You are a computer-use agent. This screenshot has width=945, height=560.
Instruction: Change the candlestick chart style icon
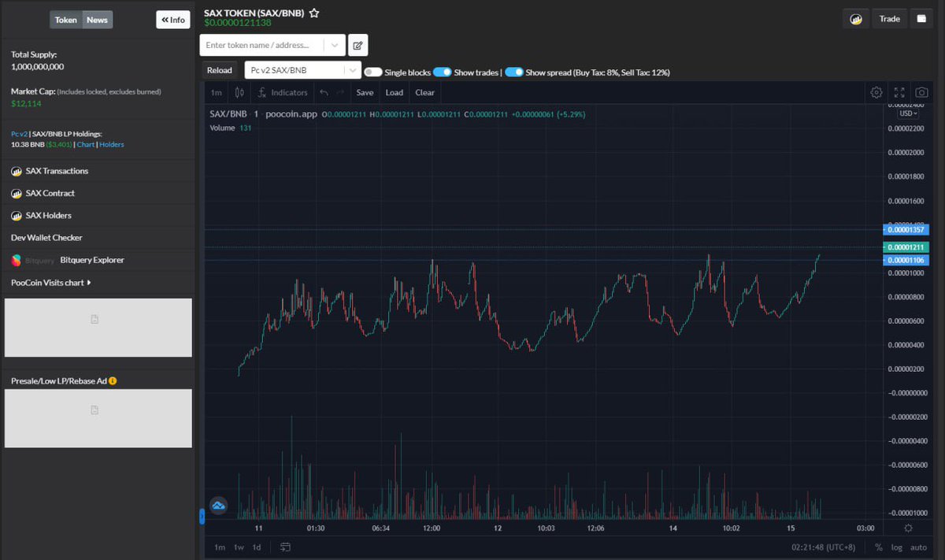pyautogui.click(x=239, y=92)
